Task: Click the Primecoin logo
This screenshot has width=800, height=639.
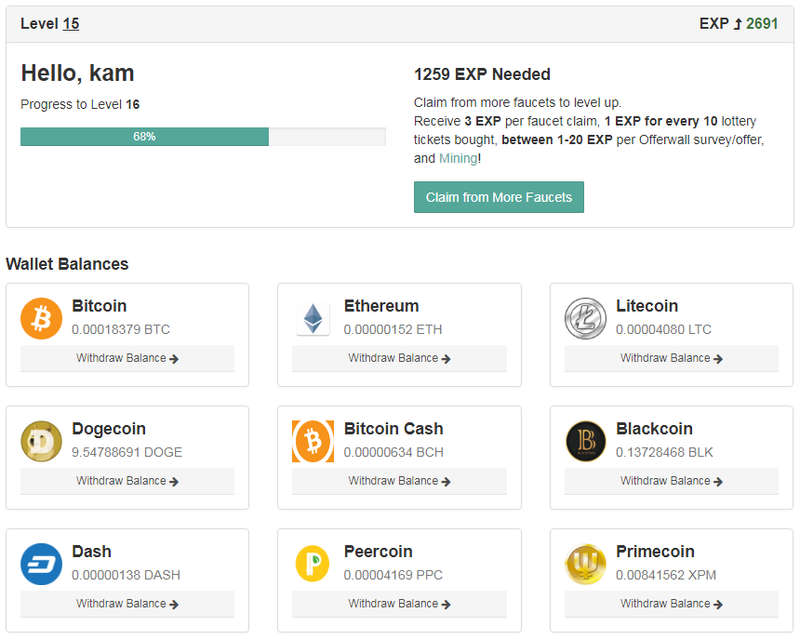Action: 585,564
